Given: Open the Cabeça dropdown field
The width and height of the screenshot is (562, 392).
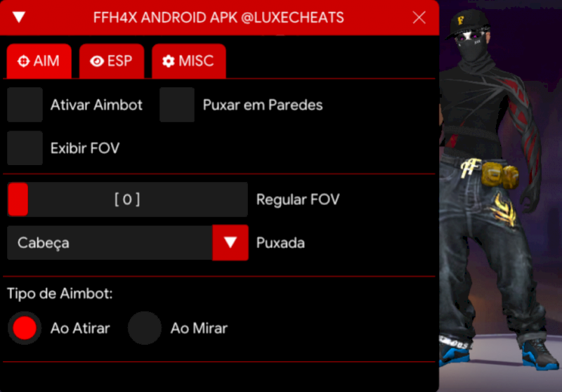Looking at the screenshot, I should point(110,242).
